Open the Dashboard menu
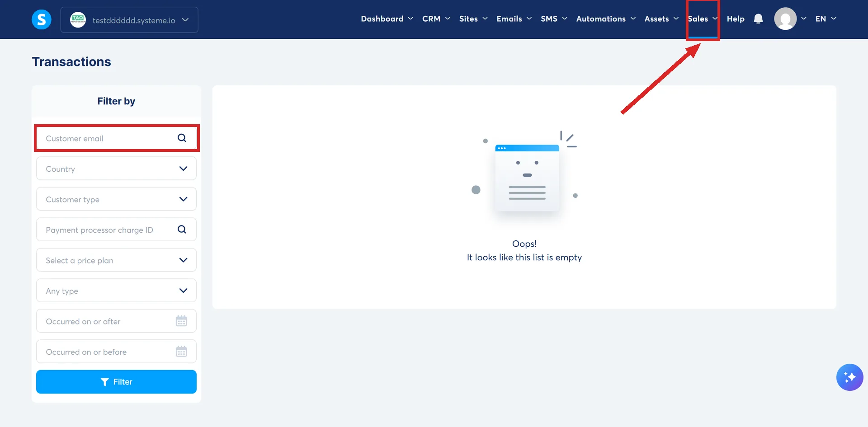868x427 pixels. [387, 19]
